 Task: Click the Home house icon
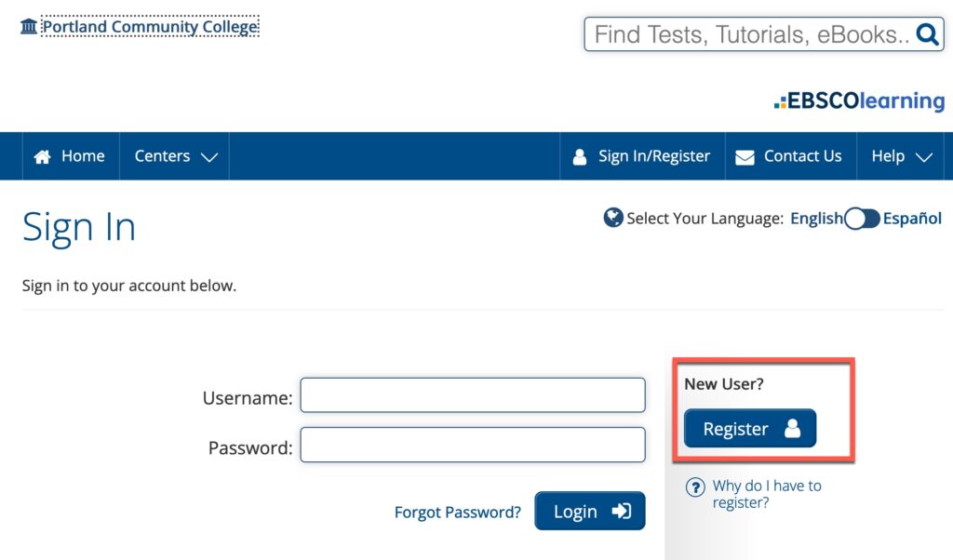click(42, 157)
